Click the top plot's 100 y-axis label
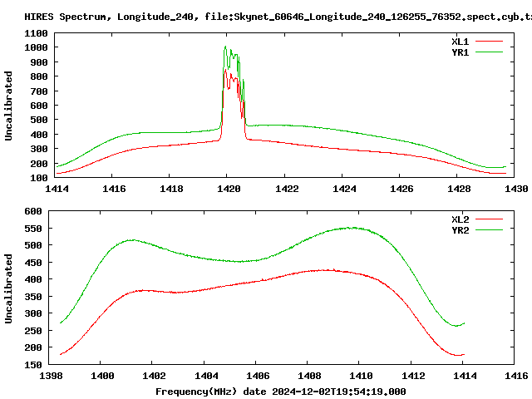 [x=39, y=178]
